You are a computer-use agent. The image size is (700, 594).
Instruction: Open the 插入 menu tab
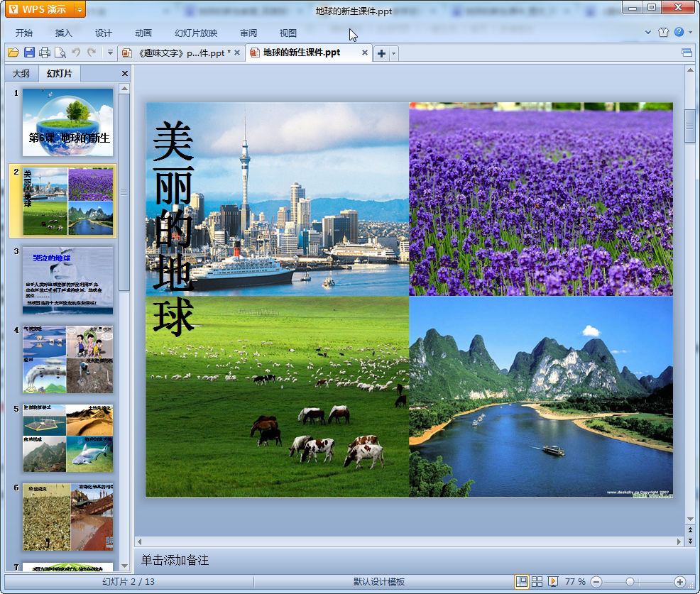pos(64,33)
